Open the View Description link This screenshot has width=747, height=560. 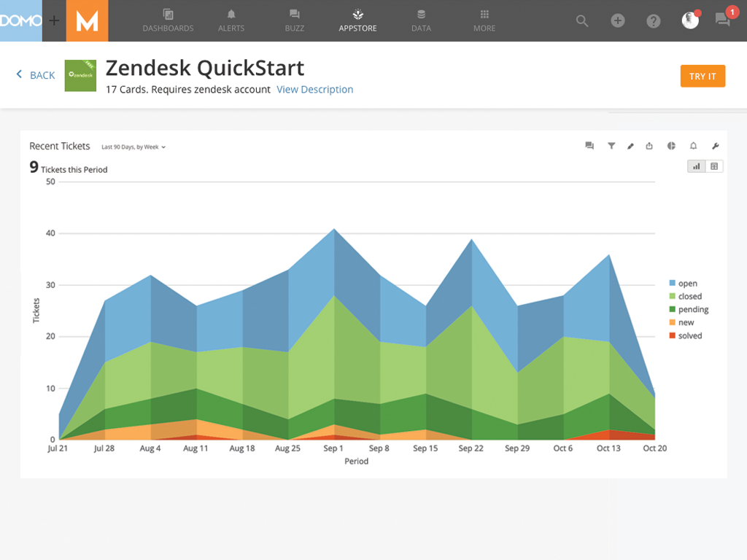314,90
